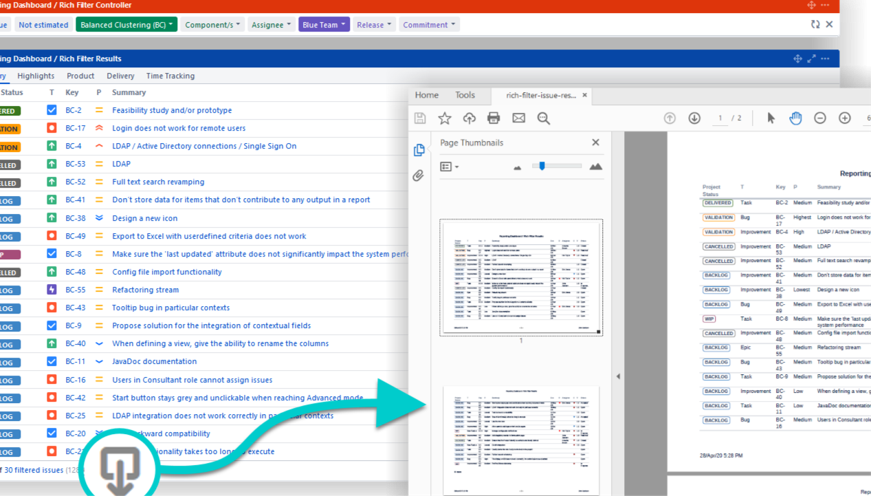Select the hand pan tool
871x496 pixels.
[795, 118]
